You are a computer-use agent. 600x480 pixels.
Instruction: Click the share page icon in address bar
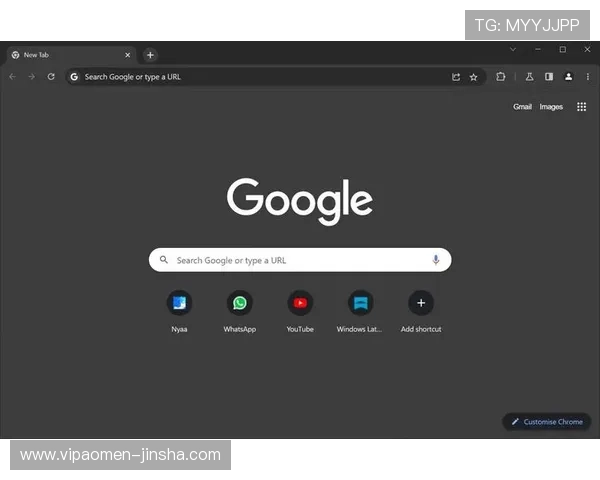point(456,77)
